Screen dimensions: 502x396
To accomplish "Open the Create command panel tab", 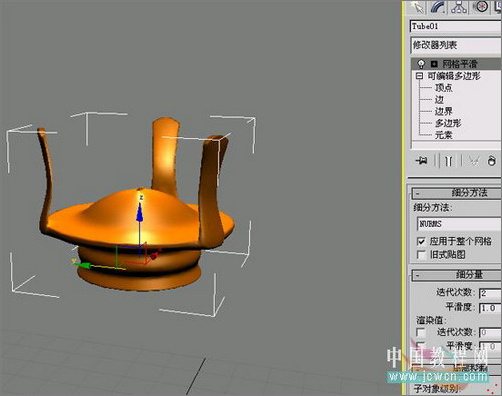I will pyautogui.click(x=418, y=7).
